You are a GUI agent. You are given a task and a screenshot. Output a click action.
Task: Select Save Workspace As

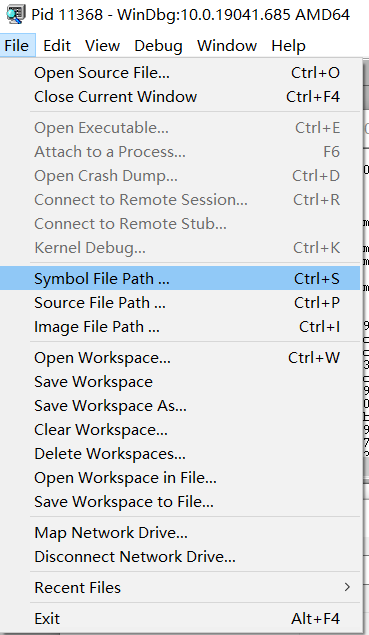[180, 405]
